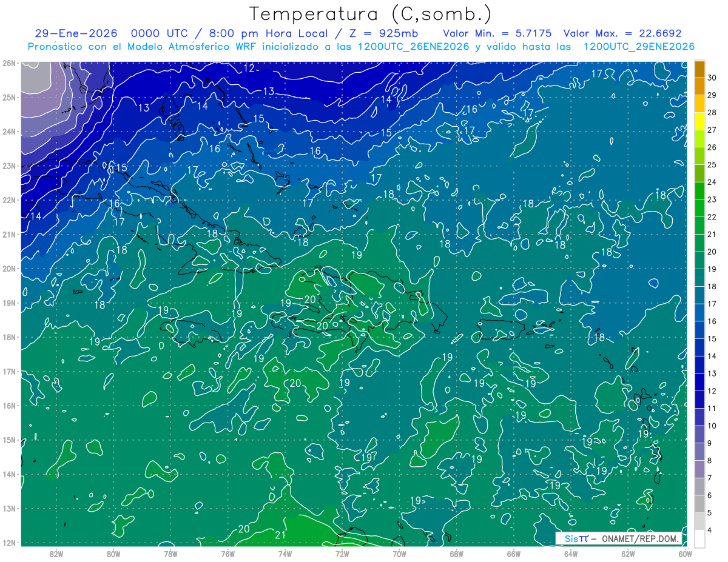Click the "14N" latitude axis label
The width and height of the screenshot is (728, 562).
coord(8,474)
